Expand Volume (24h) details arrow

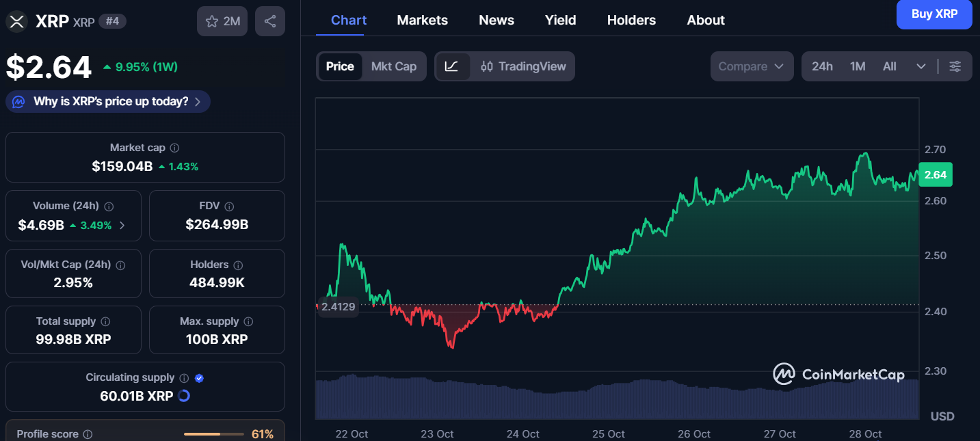click(122, 225)
